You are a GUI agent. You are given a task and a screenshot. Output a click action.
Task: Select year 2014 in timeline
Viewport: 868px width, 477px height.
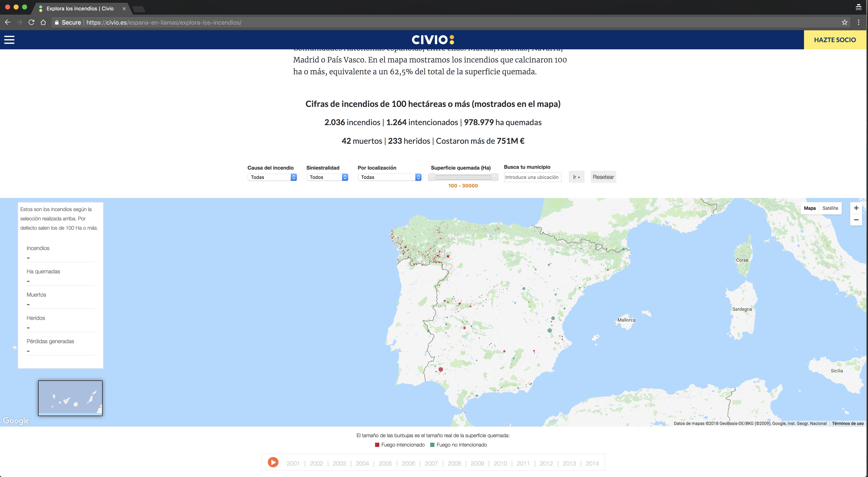point(592,463)
